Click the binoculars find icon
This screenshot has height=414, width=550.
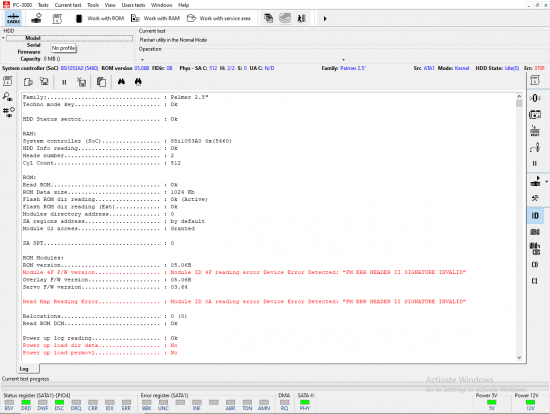point(121,82)
